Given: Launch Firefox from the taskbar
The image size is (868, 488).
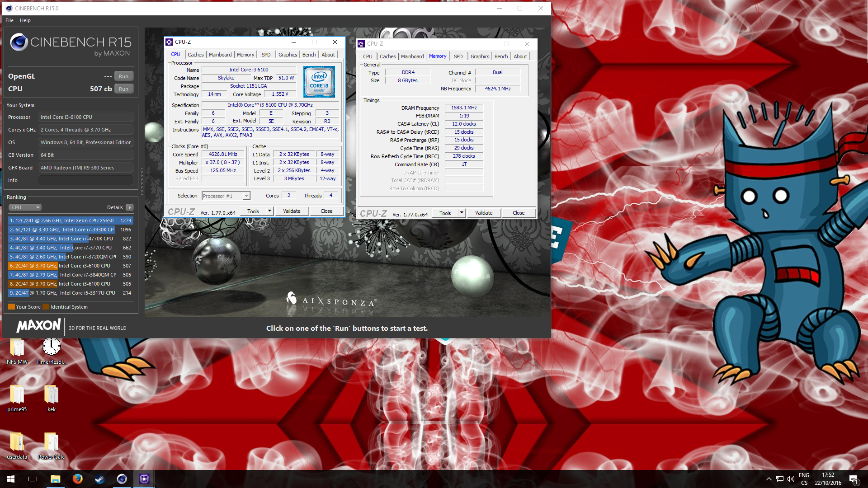Looking at the screenshot, I should pos(77,479).
